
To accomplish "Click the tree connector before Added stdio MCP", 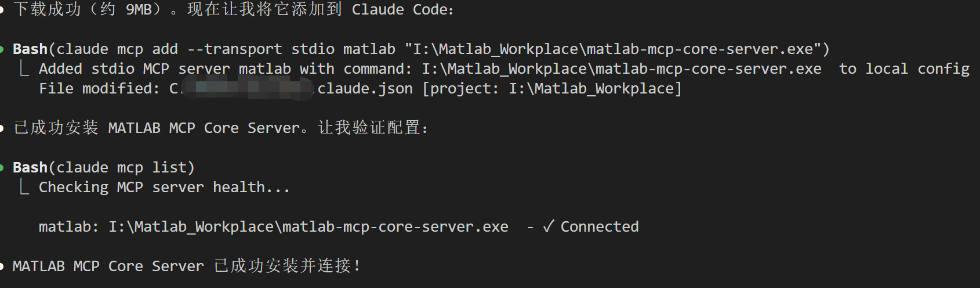I will 24,69.
